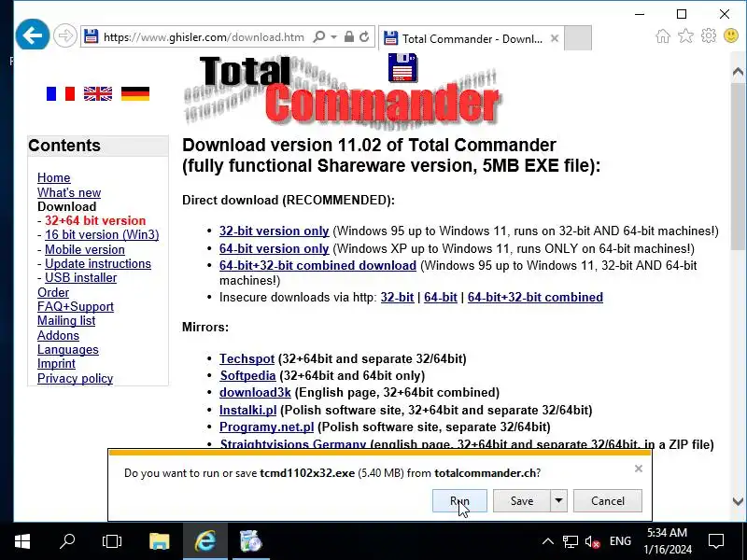Show hidden system tray icons
This screenshot has height=560, width=747.
click(548, 541)
